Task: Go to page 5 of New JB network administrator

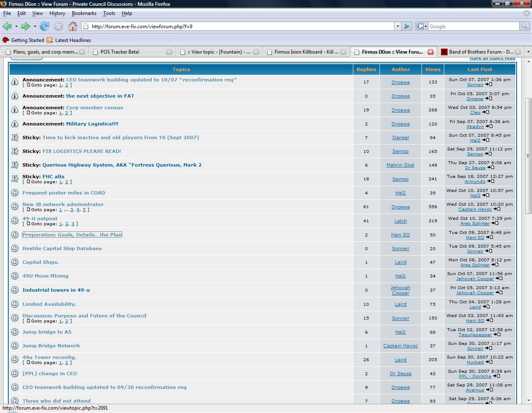Action: click(x=84, y=210)
